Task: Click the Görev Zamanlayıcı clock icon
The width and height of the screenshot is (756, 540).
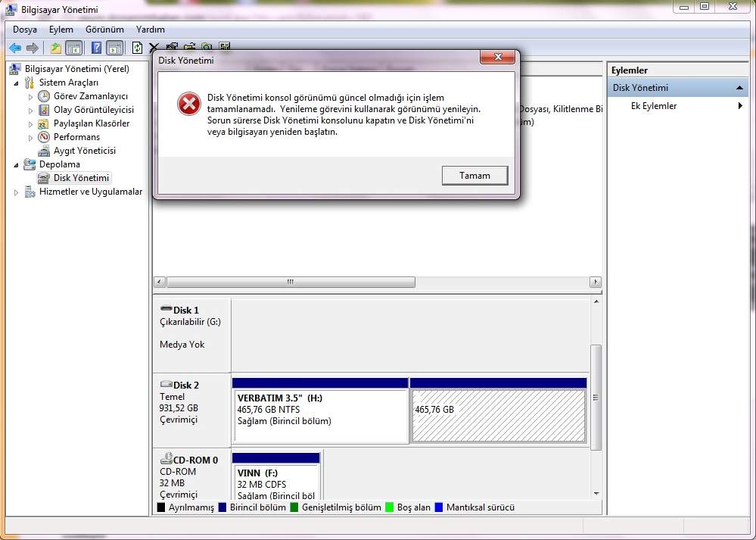Action: (x=44, y=96)
